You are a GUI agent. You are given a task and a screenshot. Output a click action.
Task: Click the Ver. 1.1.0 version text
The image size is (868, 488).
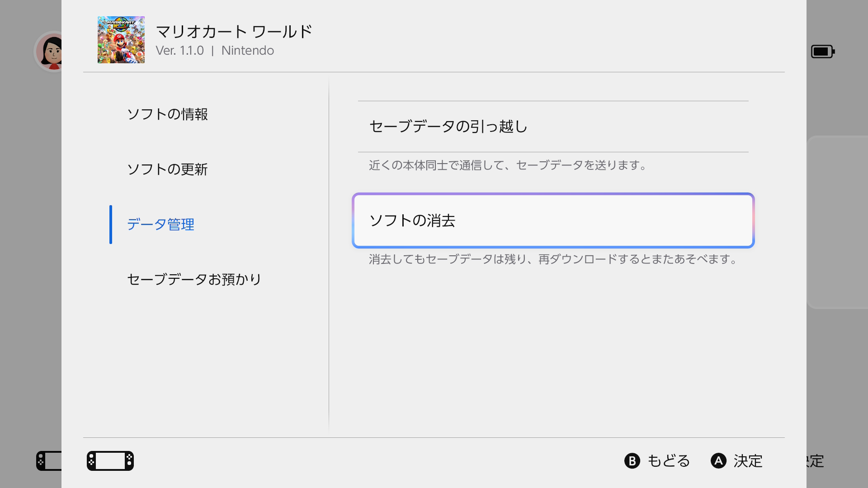point(180,51)
